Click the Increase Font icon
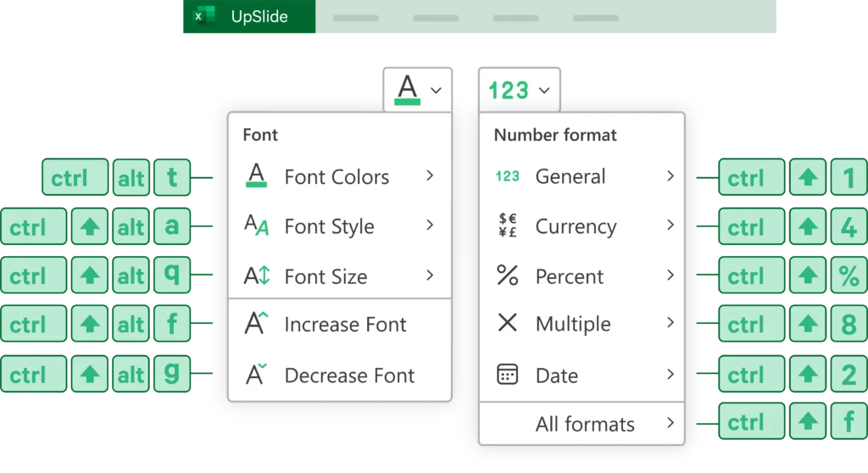This screenshot has width=868, height=473. click(256, 324)
